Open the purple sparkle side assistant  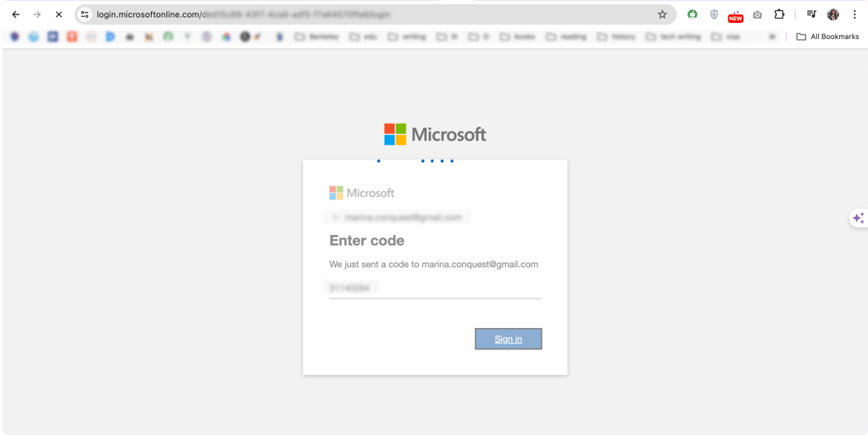tap(859, 218)
